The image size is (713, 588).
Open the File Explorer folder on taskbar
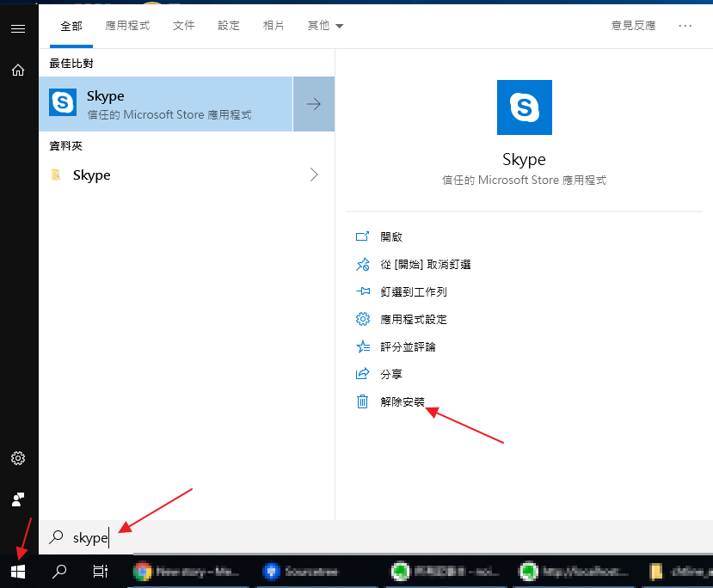pyautogui.click(x=679, y=572)
